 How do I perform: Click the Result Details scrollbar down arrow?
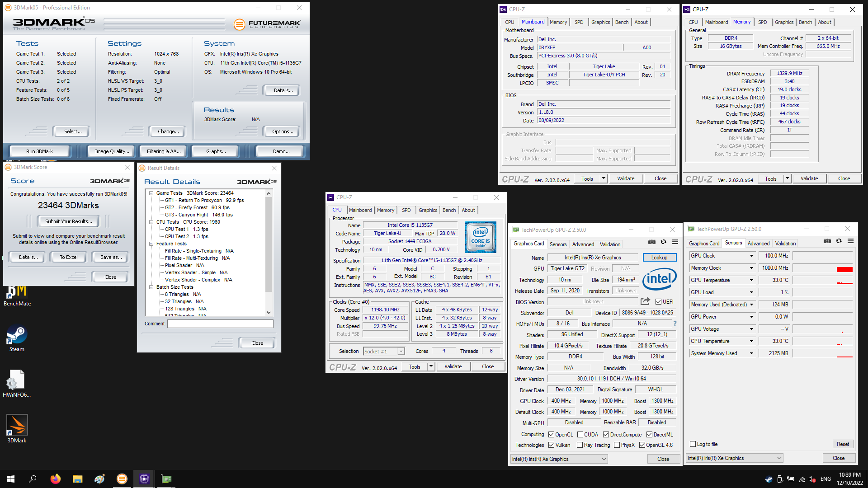[269, 313]
